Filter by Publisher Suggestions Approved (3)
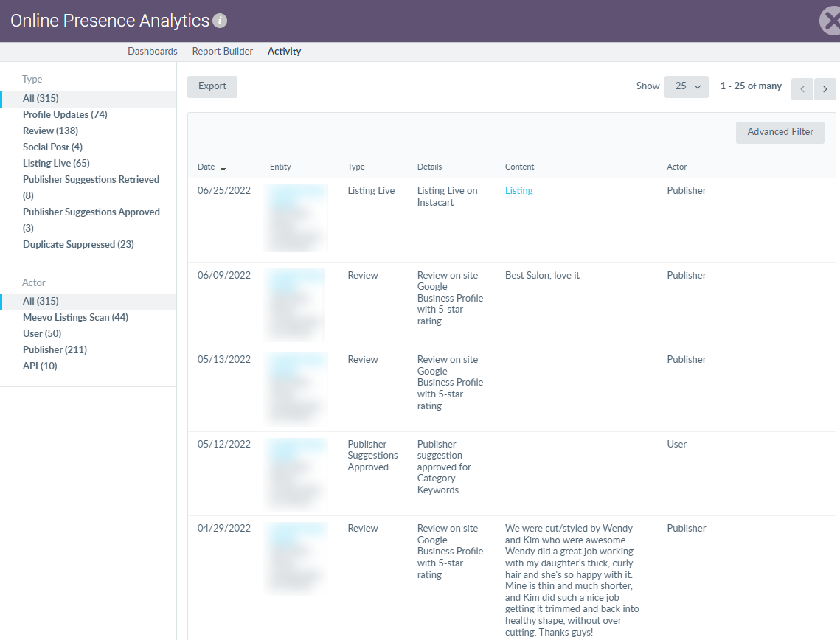 [91, 220]
